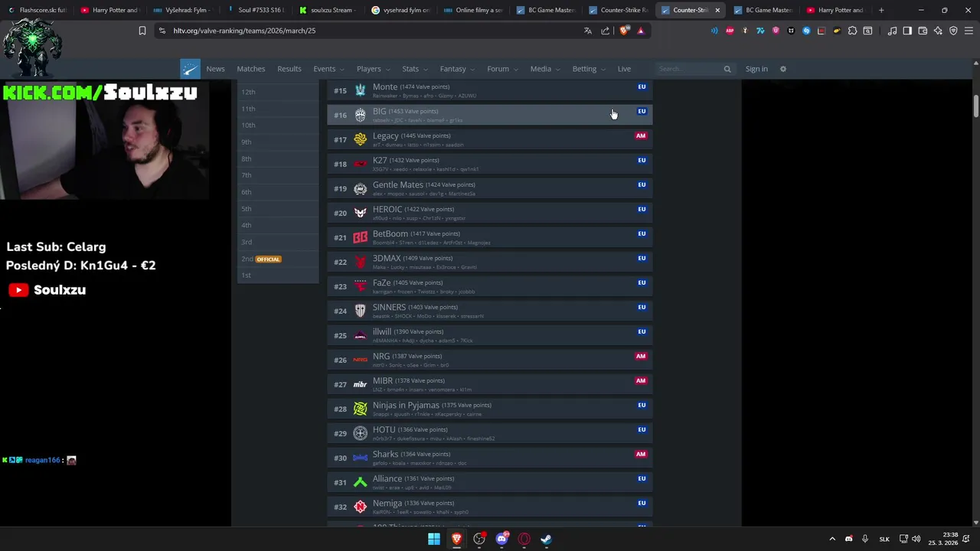Click the MIBR team logo icon
980x551 pixels.
click(x=360, y=384)
